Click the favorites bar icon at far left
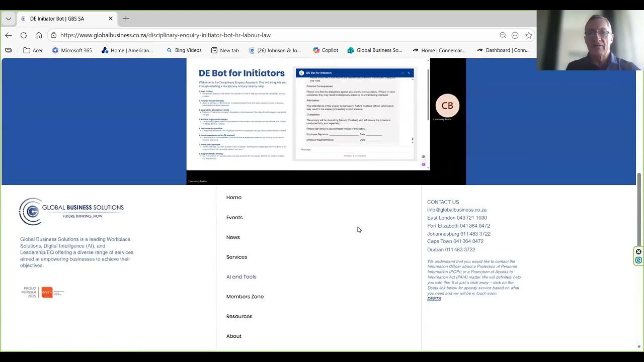This screenshot has height=362, width=644. click(9, 50)
